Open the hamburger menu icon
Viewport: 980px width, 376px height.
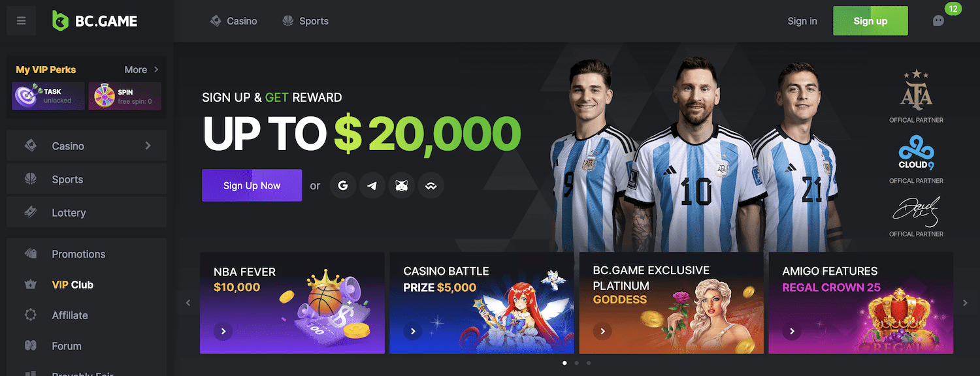tap(22, 21)
